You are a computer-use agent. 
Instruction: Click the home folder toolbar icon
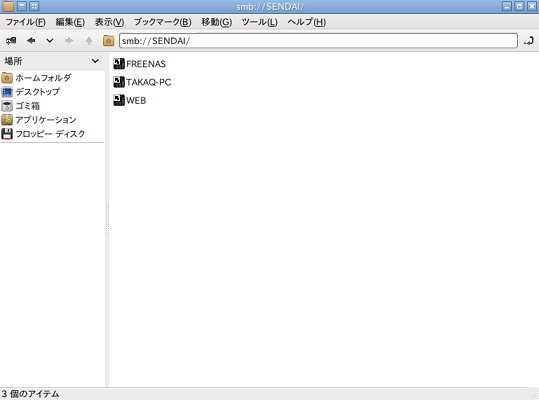pyautogui.click(x=109, y=41)
